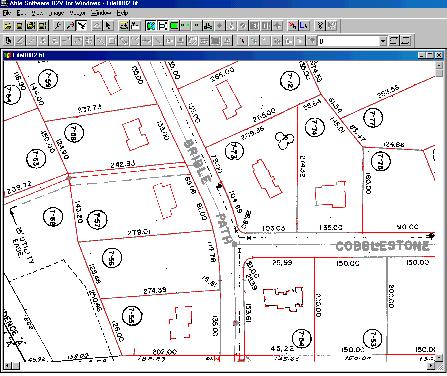The width and height of the screenshot is (447, 376).
Task: Select the magnifier icon with red arrow
Action: click(70, 26)
